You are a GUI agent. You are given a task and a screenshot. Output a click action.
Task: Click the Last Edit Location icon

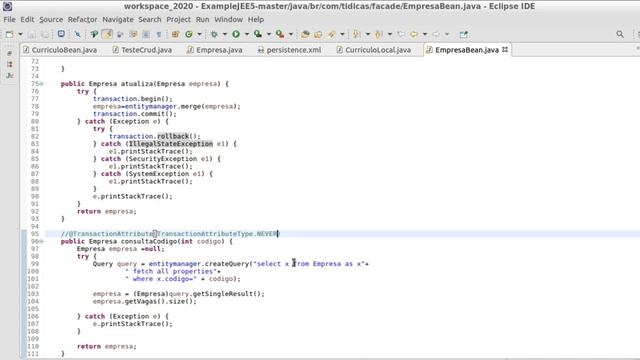point(401,34)
